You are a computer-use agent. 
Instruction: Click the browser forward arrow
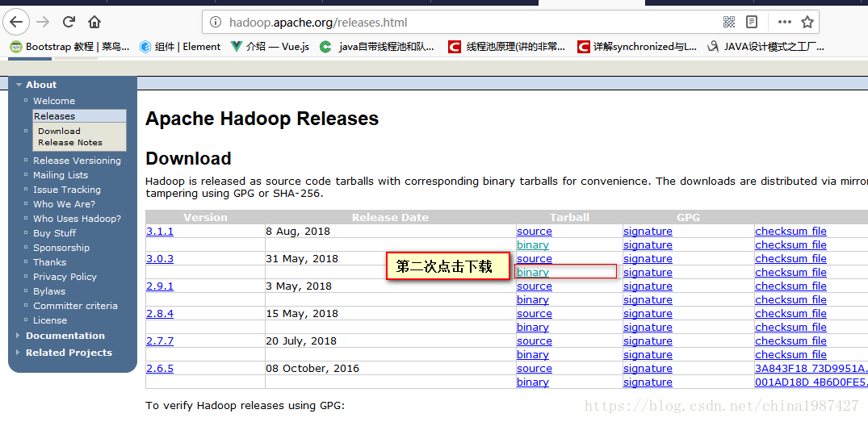[43, 22]
